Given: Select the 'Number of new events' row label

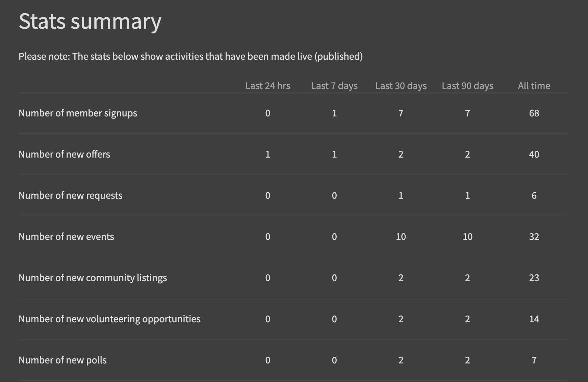Looking at the screenshot, I should [x=66, y=237].
